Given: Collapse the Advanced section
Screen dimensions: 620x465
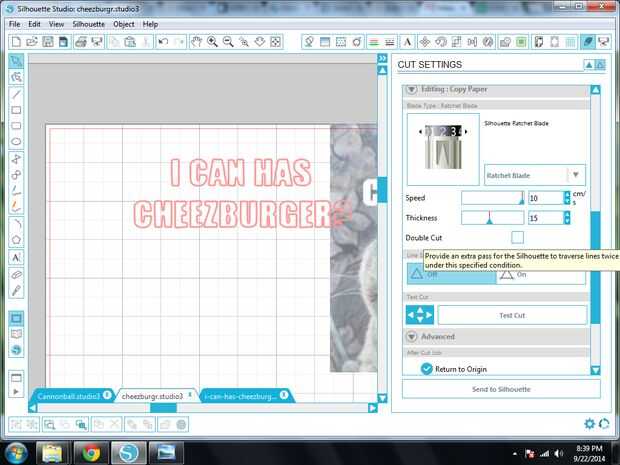Looking at the screenshot, I should pos(411,336).
